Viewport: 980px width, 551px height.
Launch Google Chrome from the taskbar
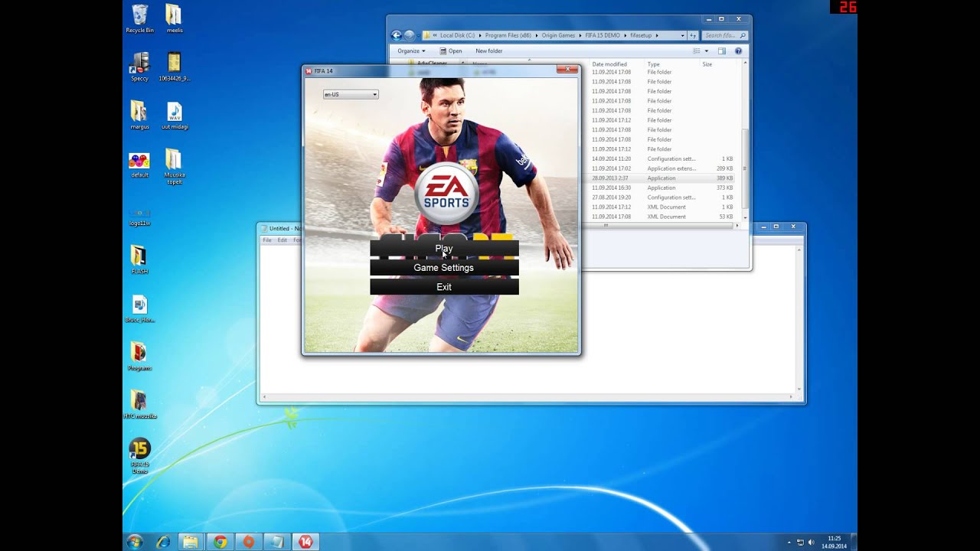click(x=220, y=542)
